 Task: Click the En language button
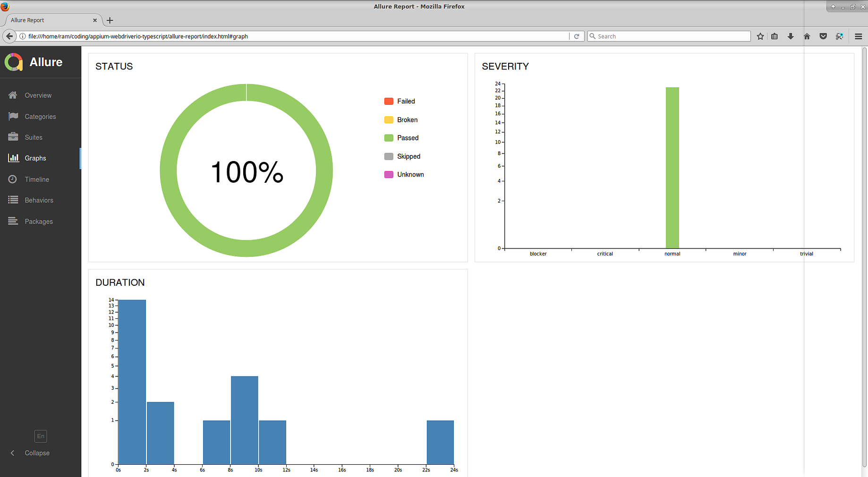41,436
